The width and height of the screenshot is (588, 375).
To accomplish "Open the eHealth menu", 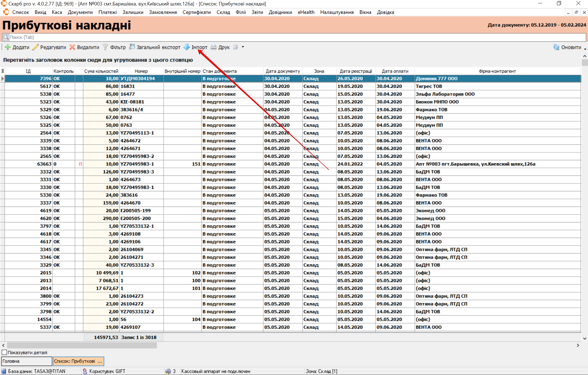I will 306,12.
